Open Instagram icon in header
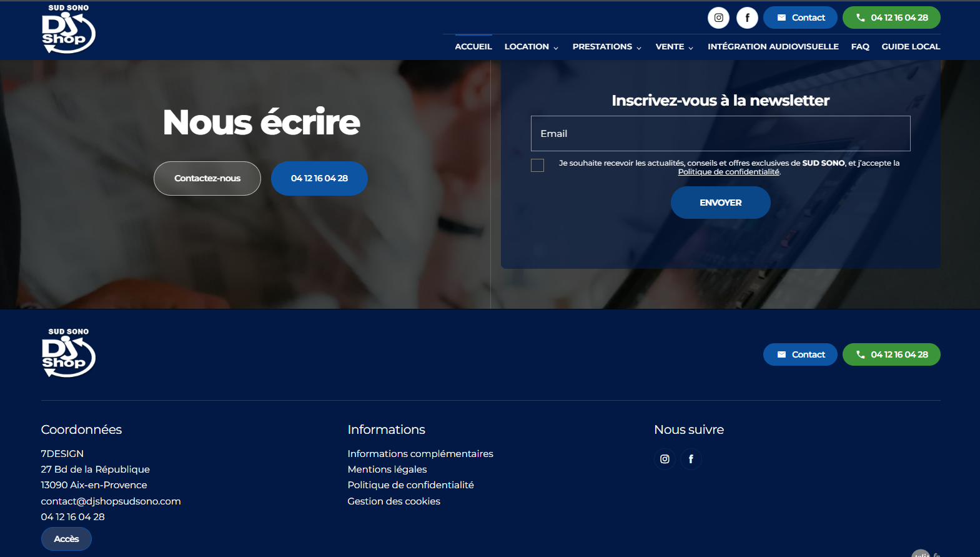This screenshot has width=980, height=557. (x=718, y=18)
